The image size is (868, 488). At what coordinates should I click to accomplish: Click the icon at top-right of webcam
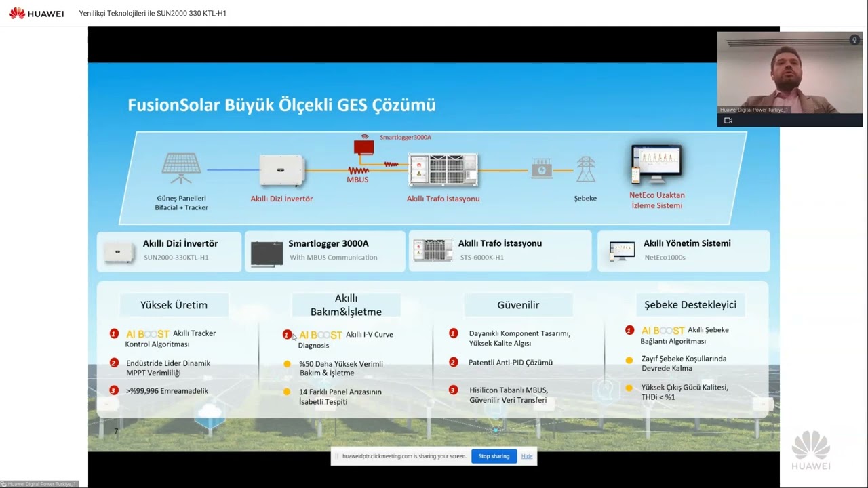pyautogui.click(x=854, y=40)
